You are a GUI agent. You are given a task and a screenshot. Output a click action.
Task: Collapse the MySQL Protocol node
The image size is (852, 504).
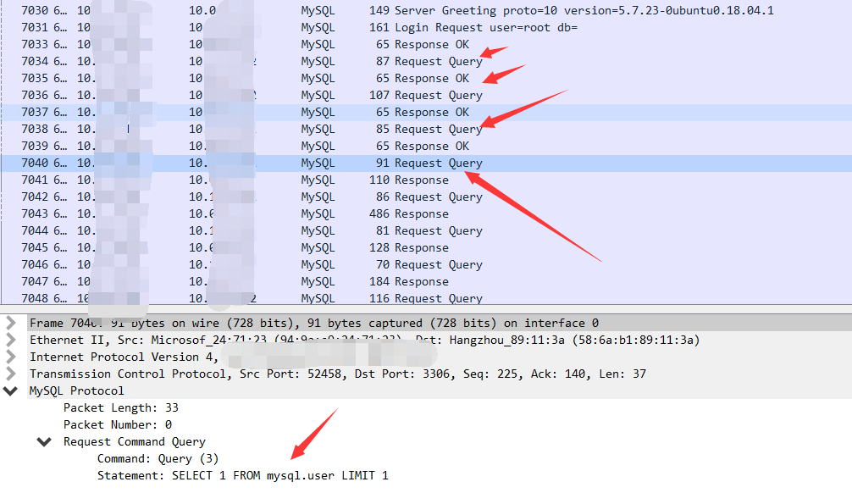tap(10, 390)
